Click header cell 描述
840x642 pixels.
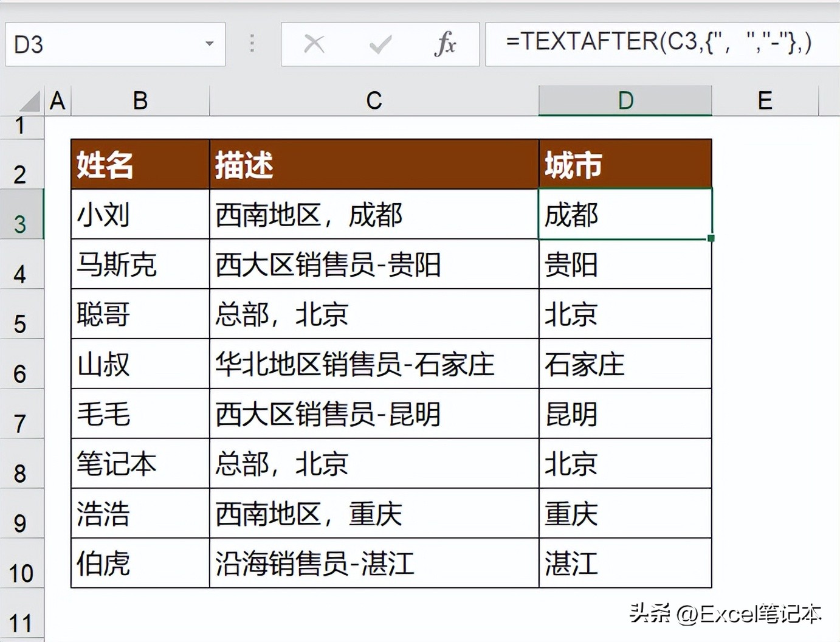click(374, 164)
